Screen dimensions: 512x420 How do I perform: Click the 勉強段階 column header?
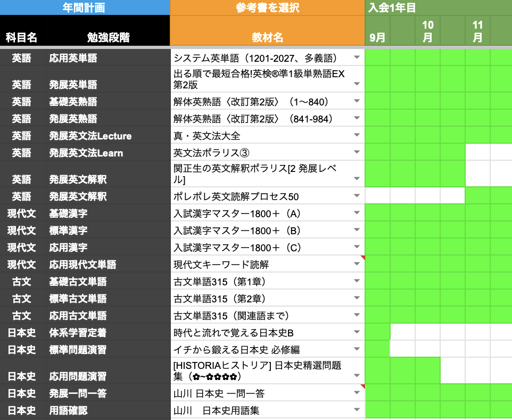point(108,31)
